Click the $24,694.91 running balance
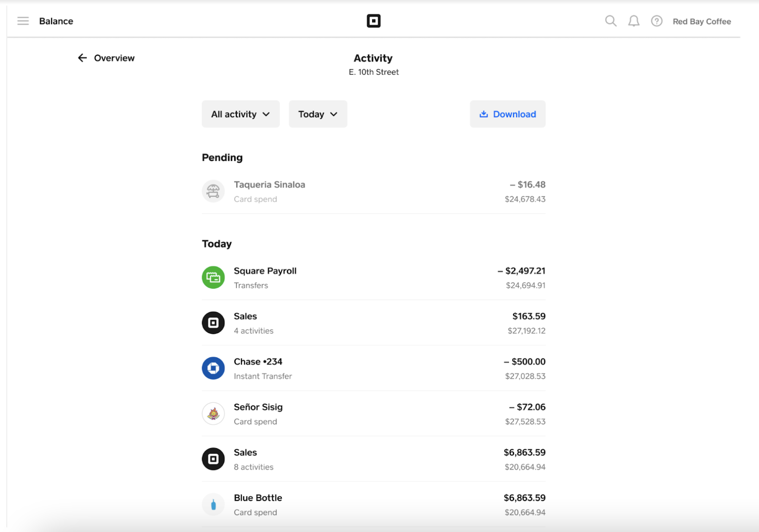Viewport: 759px width, 532px height. coord(525,285)
